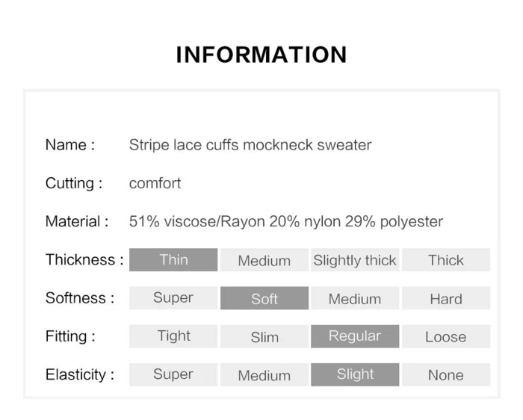Select the Loose fitting option
The width and height of the screenshot is (523, 420).
pos(446,336)
